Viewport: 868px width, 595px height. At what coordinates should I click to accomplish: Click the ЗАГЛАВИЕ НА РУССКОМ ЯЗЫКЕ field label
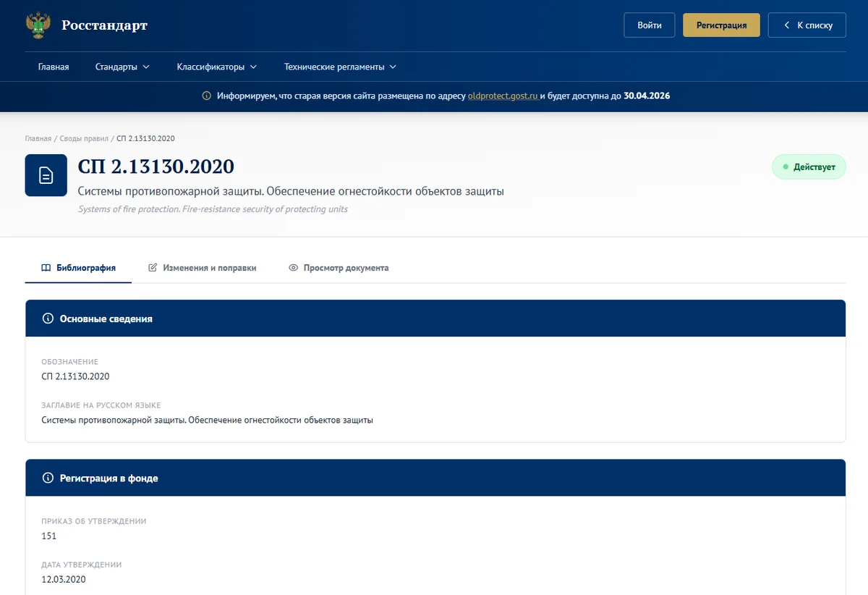coord(101,405)
